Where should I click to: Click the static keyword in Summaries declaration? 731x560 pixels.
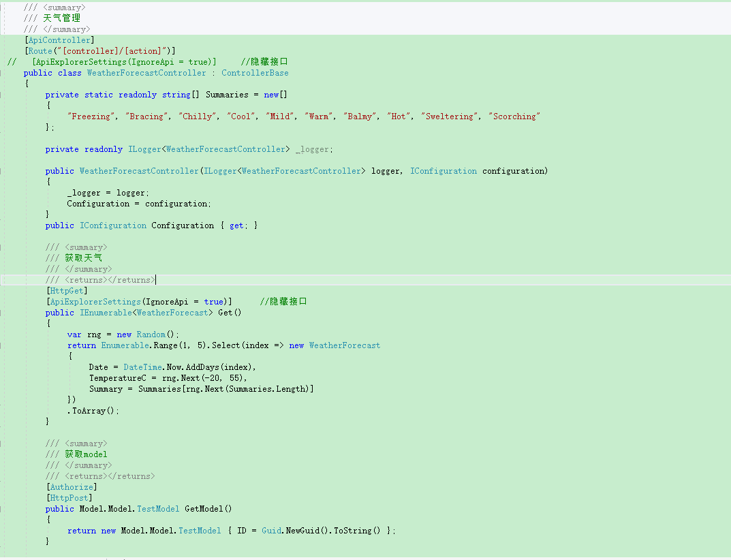click(x=98, y=95)
